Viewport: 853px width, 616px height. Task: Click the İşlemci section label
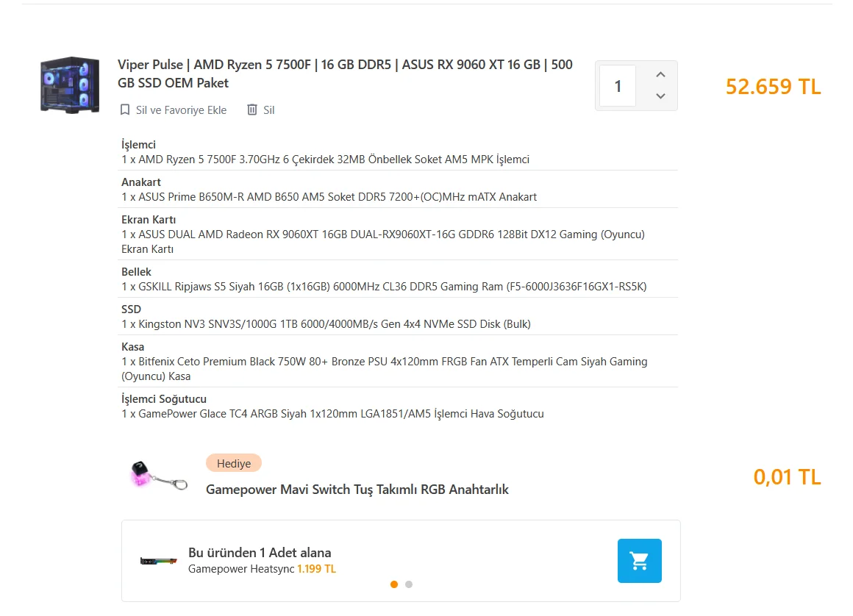[x=138, y=145]
